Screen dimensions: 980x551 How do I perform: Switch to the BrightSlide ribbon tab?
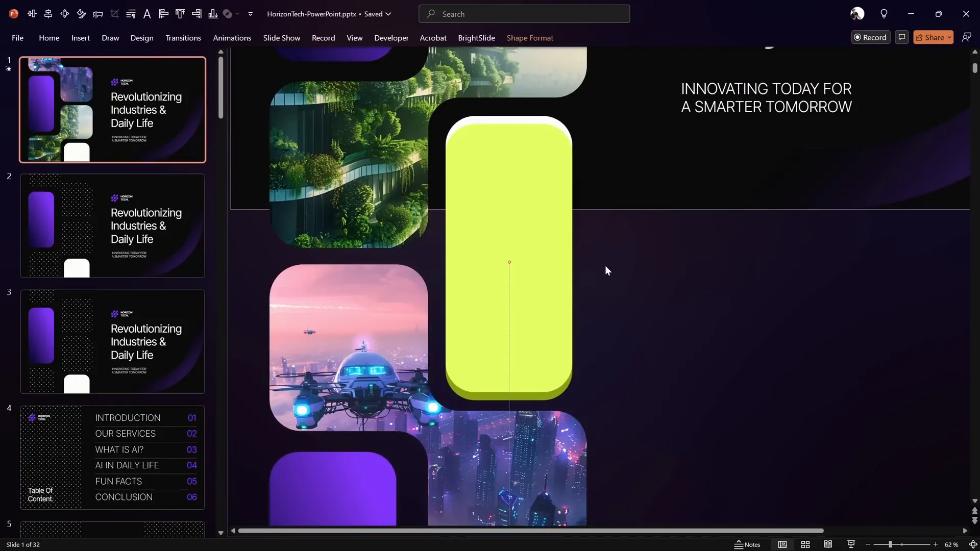click(476, 38)
